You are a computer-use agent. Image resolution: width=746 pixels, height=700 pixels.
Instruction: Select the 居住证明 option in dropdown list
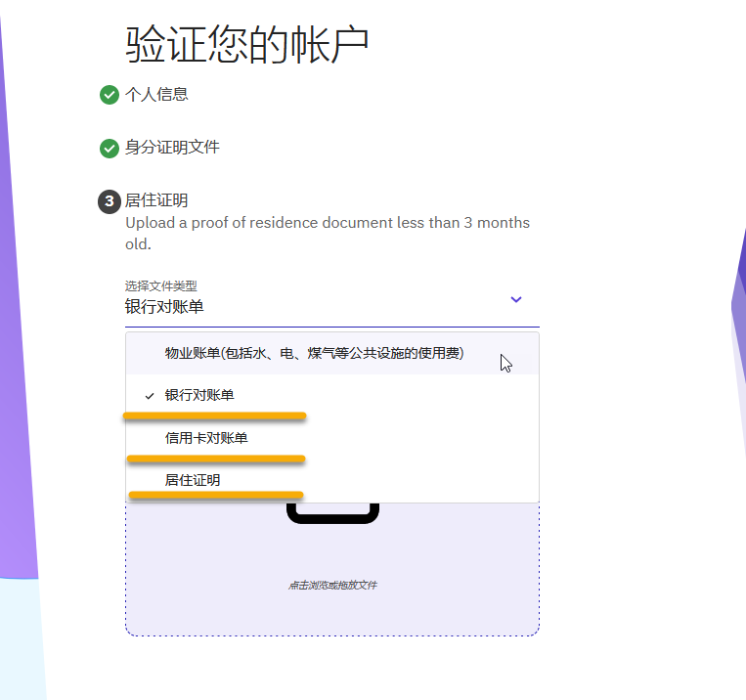pos(332,480)
